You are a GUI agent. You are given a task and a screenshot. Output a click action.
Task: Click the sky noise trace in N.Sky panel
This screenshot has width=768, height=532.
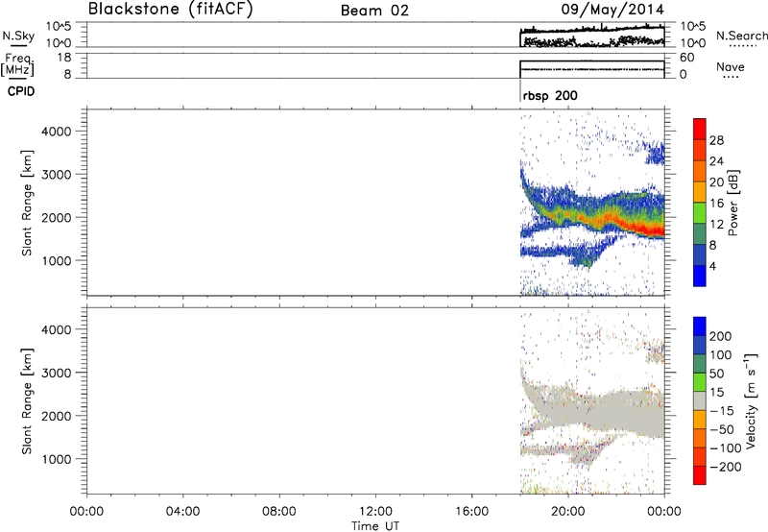pos(591,29)
